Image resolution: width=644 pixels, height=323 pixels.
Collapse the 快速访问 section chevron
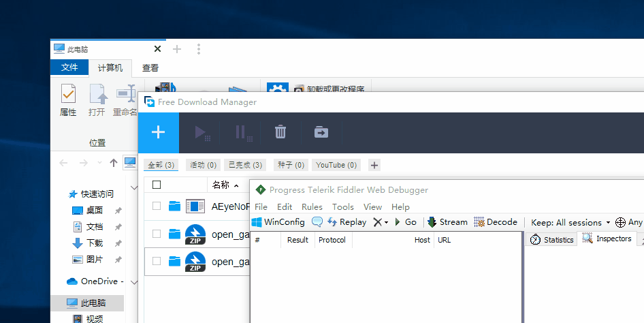[x=134, y=188]
